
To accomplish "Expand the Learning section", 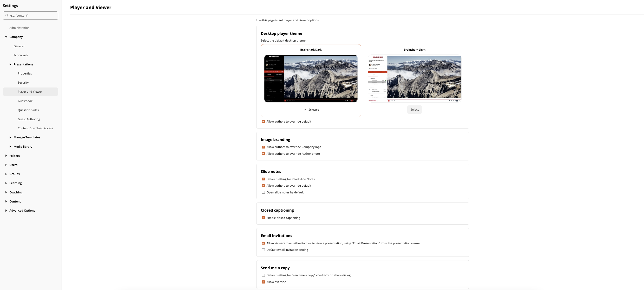I will pyautogui.click(x=6, y=183).
